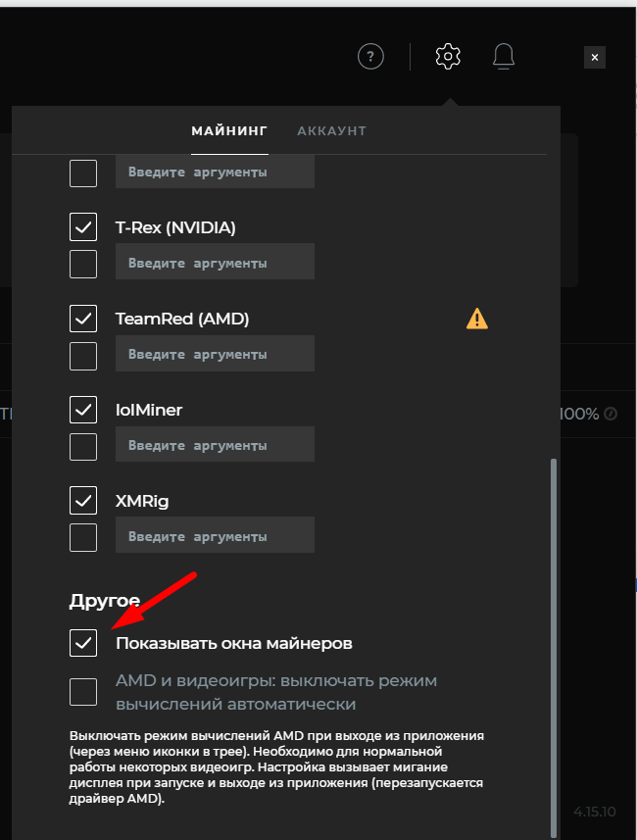Click the arguments field under TeamRed

[215, 354]
